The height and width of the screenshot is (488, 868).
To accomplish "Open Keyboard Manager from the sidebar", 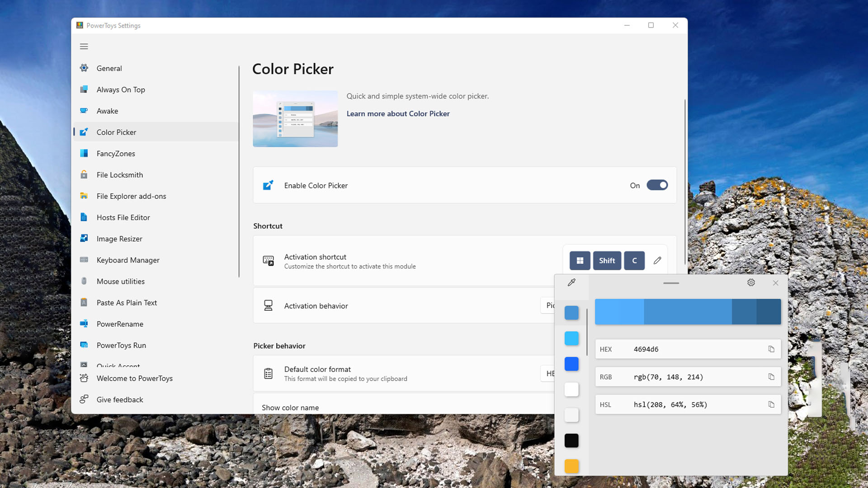I will tap(128, 260).
